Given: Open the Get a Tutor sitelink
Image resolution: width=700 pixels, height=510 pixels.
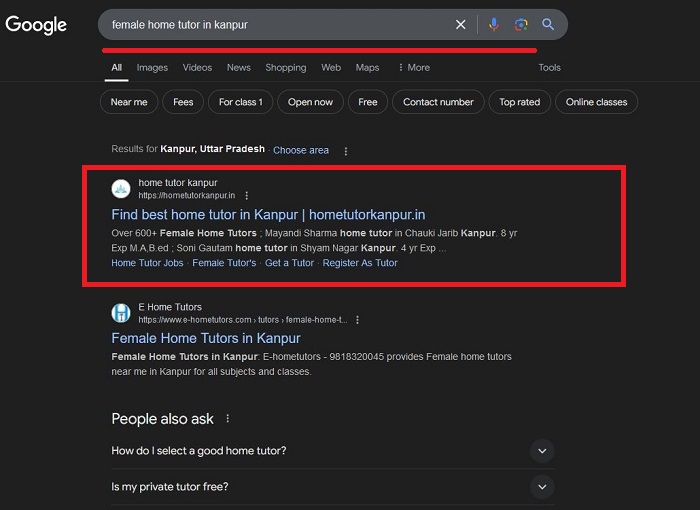Looking at the screenshot, I should pos(289,263).
